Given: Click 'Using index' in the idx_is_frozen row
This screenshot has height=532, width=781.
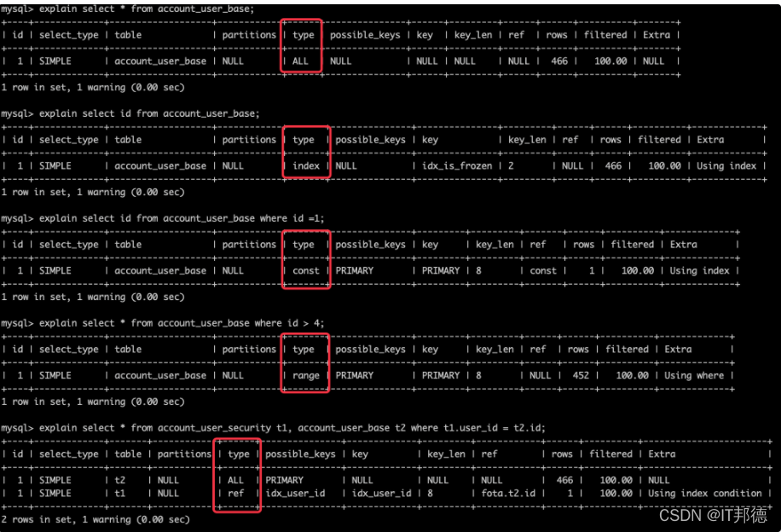Looking at the screenshot, I should click(726, 166).
